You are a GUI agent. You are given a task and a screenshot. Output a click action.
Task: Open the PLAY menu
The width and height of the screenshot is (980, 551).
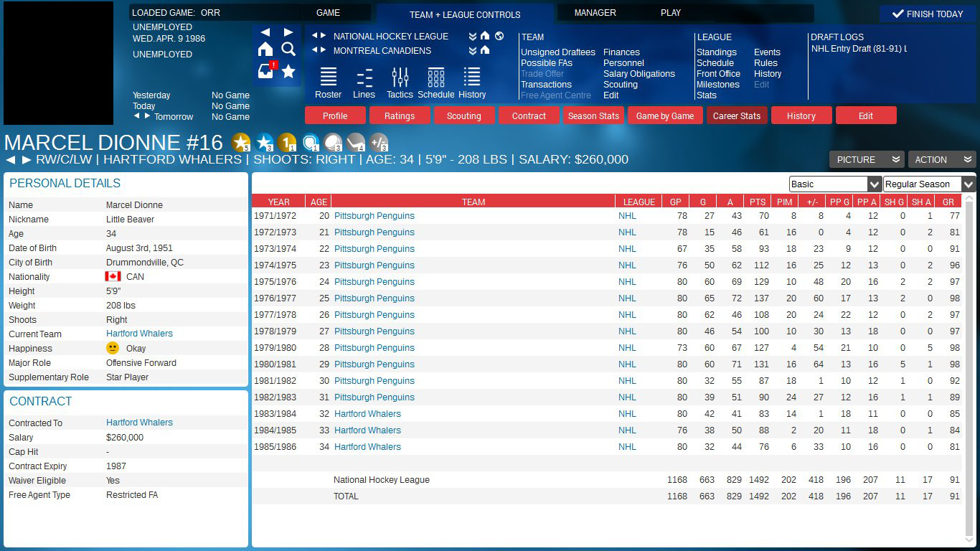671,13
